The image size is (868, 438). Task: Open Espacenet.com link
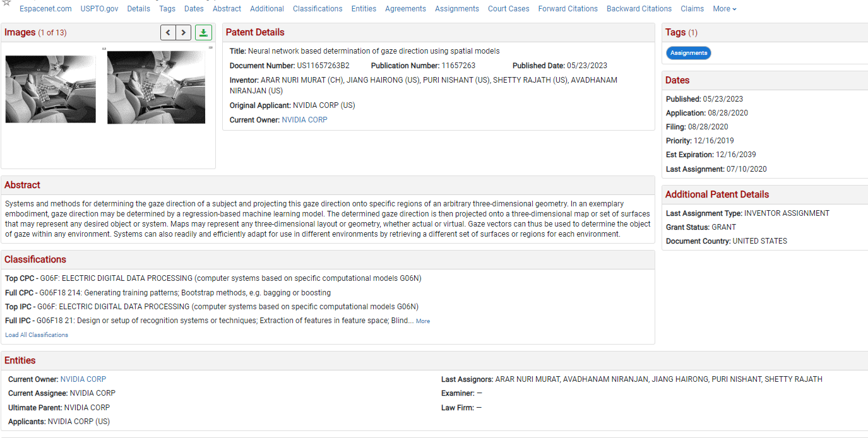coord(45,9)
